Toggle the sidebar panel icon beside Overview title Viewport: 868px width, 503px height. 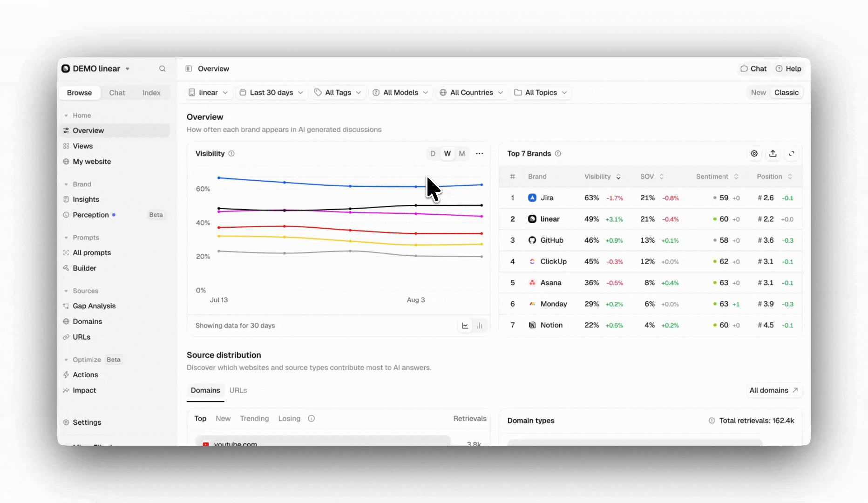[189, 68]
